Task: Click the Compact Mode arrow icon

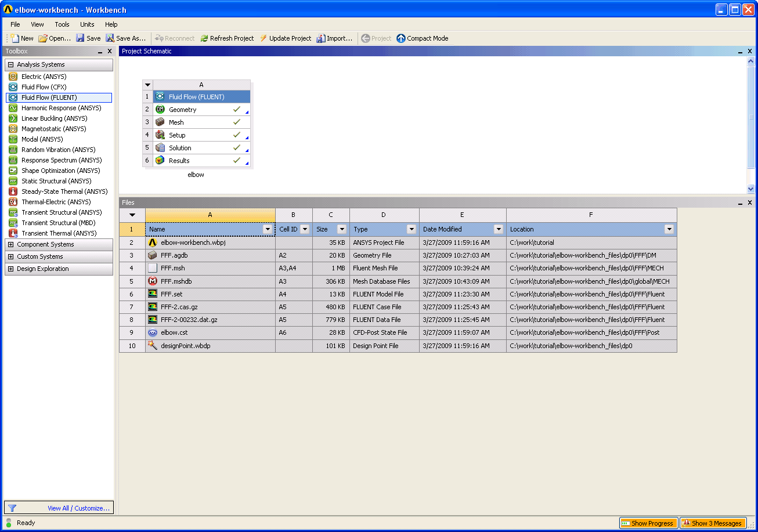Action: pyautogui.click(x=401, y=38)
